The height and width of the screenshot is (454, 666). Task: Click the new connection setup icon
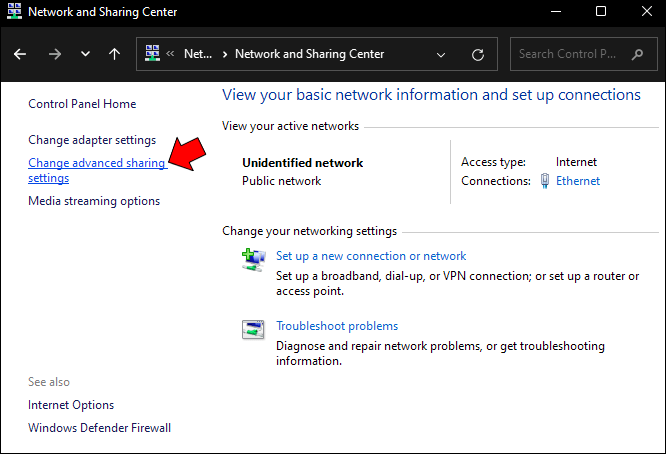point(252,260)
